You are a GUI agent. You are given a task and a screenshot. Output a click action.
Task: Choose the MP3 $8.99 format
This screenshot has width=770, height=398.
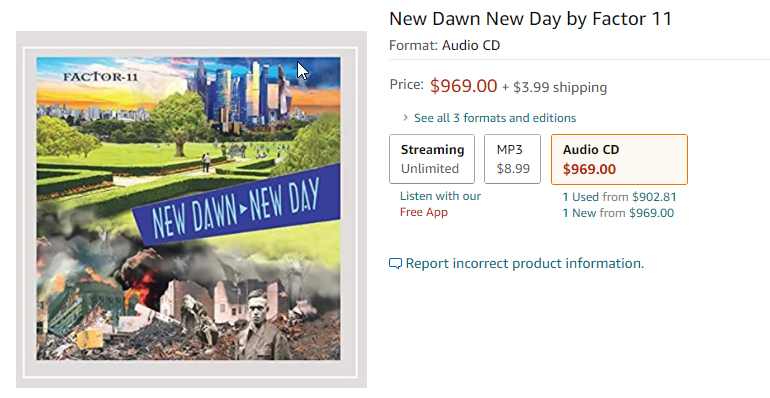coord(513,159)
